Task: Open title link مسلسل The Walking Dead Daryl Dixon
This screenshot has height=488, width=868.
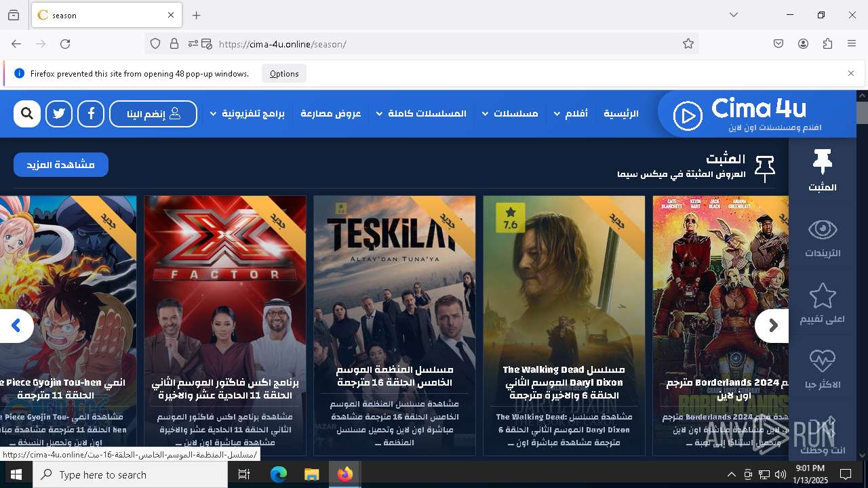Action: click(x=564, y=382)
